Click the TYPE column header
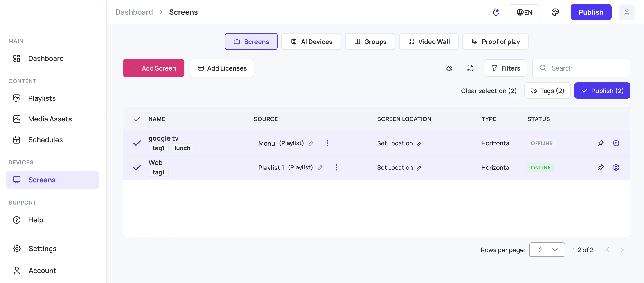The height and width of the screenshot is (283, 644). tap(489, 119)
